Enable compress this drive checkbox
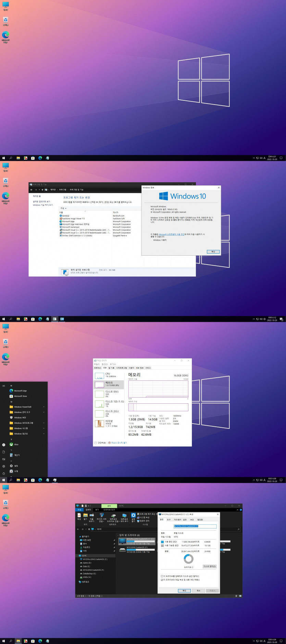The width and height of the screenshot is (286, 644). pyautogui.click(x=162, y=576)
